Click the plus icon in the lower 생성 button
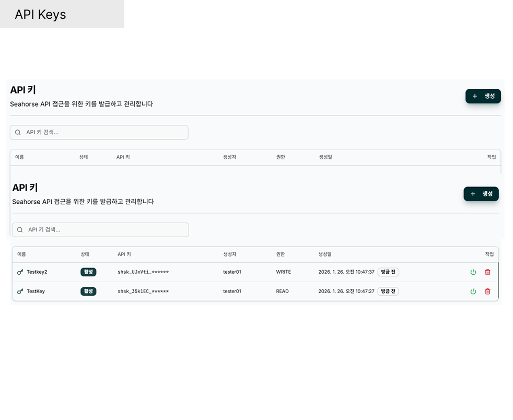Image resolution: width=513 pixels, height=420 pixels. 473,194
